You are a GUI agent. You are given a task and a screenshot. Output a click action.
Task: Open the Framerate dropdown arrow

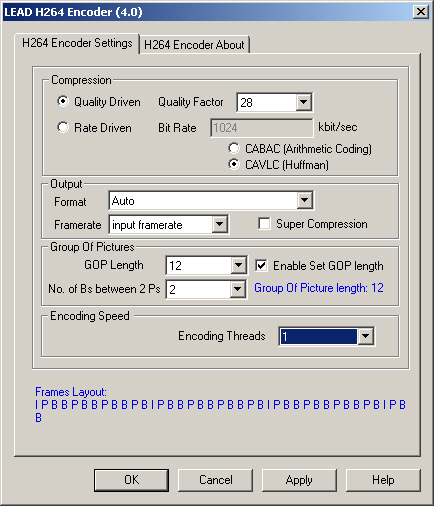pos(220,224)
